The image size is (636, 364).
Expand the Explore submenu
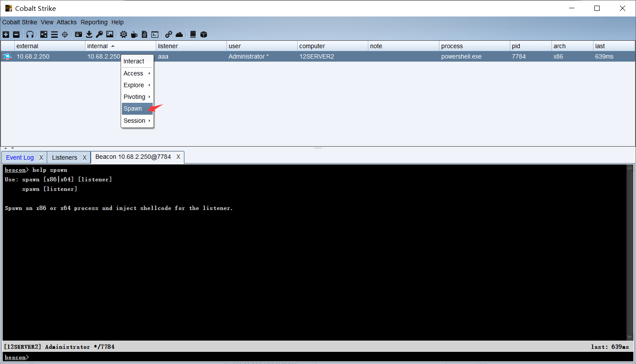tap(137, 85)
